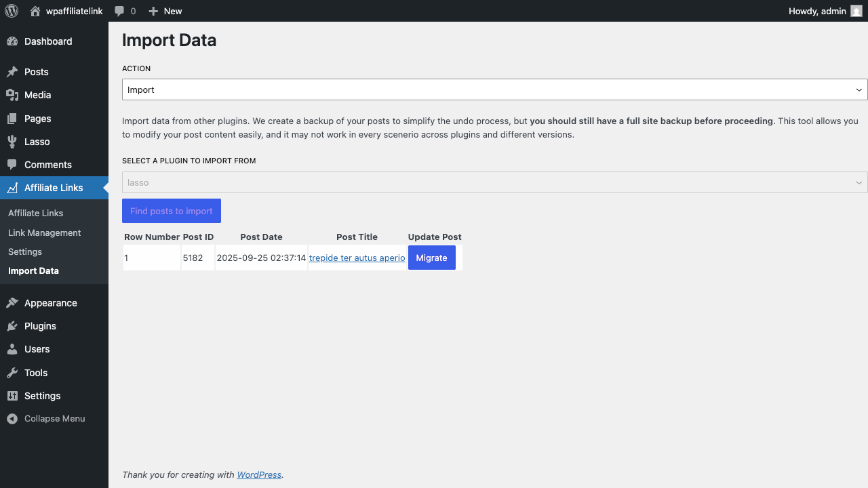Follow the WordPress footer link

pyautogui.click(x=259, y=474)
